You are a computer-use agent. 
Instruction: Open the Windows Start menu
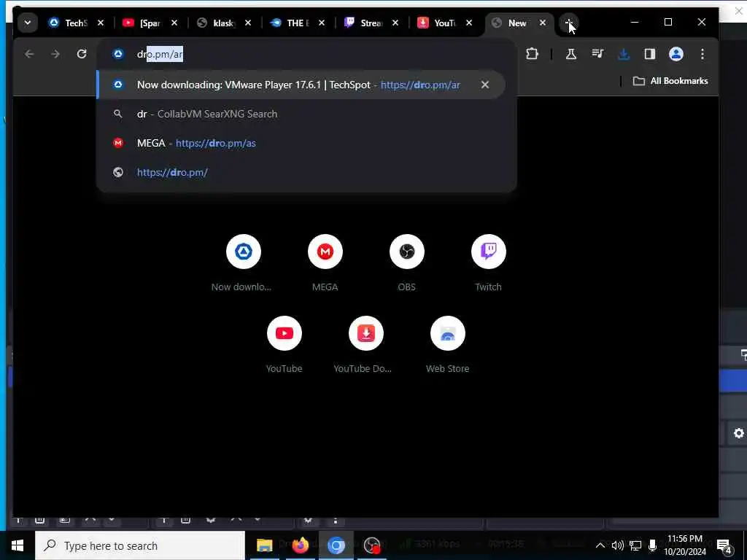[x=18, y=545]
